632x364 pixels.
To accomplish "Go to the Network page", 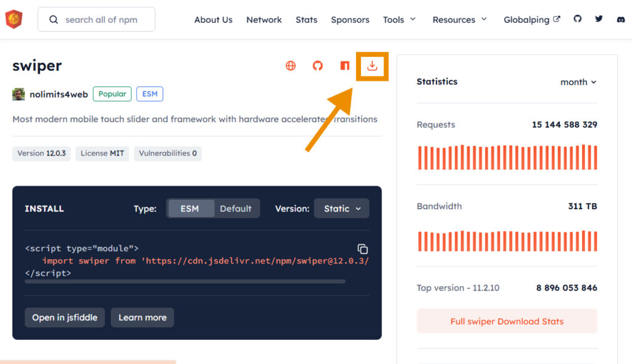I will (264, 20).
